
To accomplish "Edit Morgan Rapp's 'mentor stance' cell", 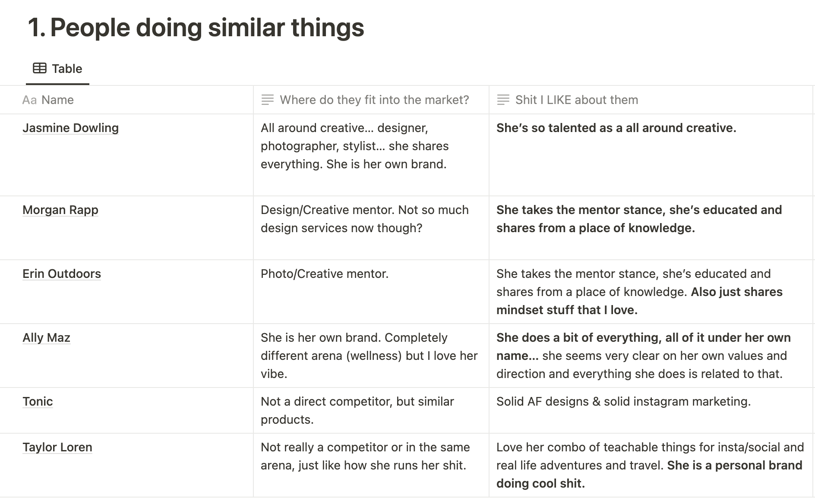I will [651, 228].
